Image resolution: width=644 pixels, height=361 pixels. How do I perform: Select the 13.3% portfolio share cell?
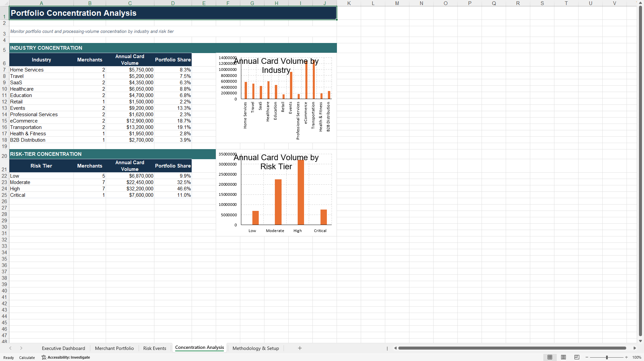click(x=173, y=108)
